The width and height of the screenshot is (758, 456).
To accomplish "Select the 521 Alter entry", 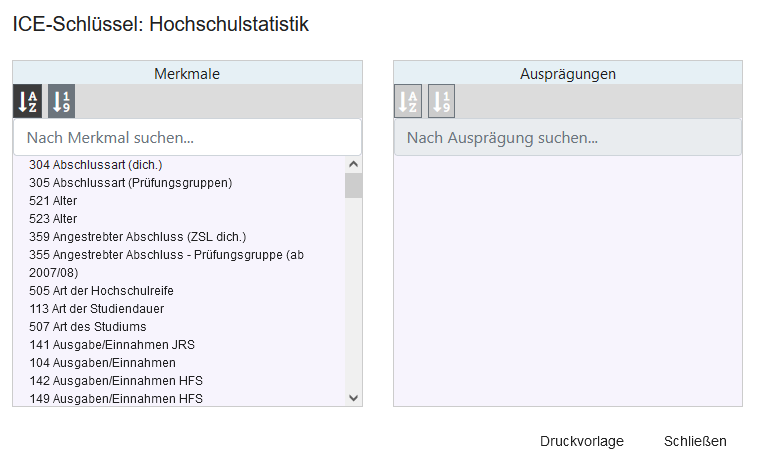I will [53, 201].
